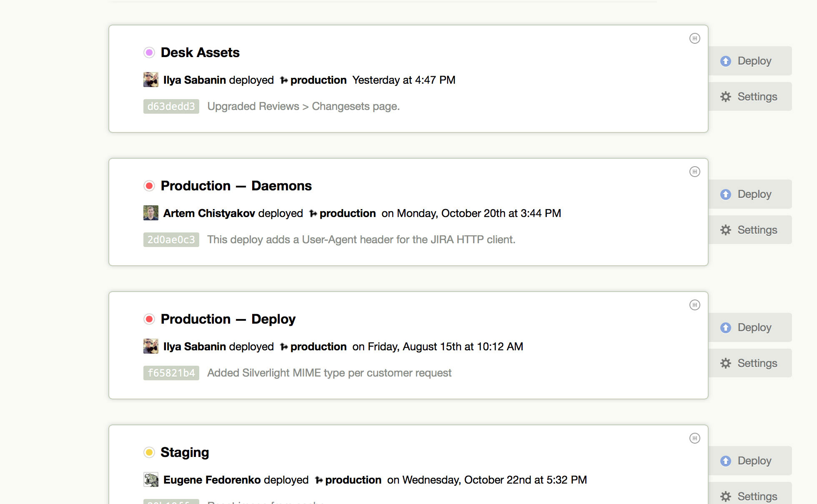Open Settings for Production — Deploy
The width and height of the screenshot is (817, 504).
coord(750,363)
